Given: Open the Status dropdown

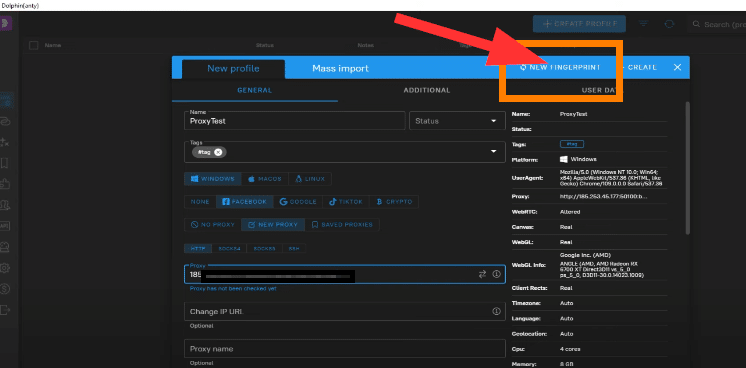Looking at the screenshot, I should (x=457, y=121).
